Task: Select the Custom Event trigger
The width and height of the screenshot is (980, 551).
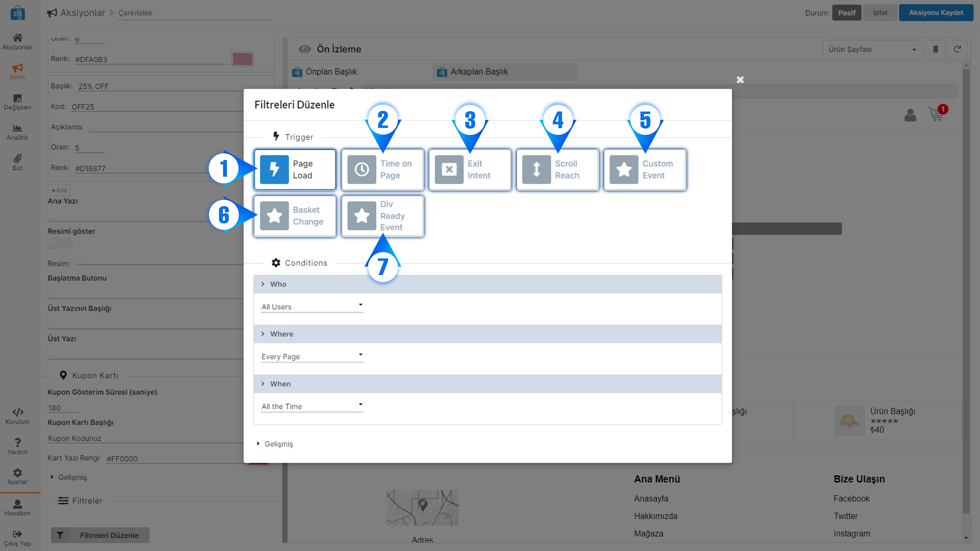Action: pos(645,170)
